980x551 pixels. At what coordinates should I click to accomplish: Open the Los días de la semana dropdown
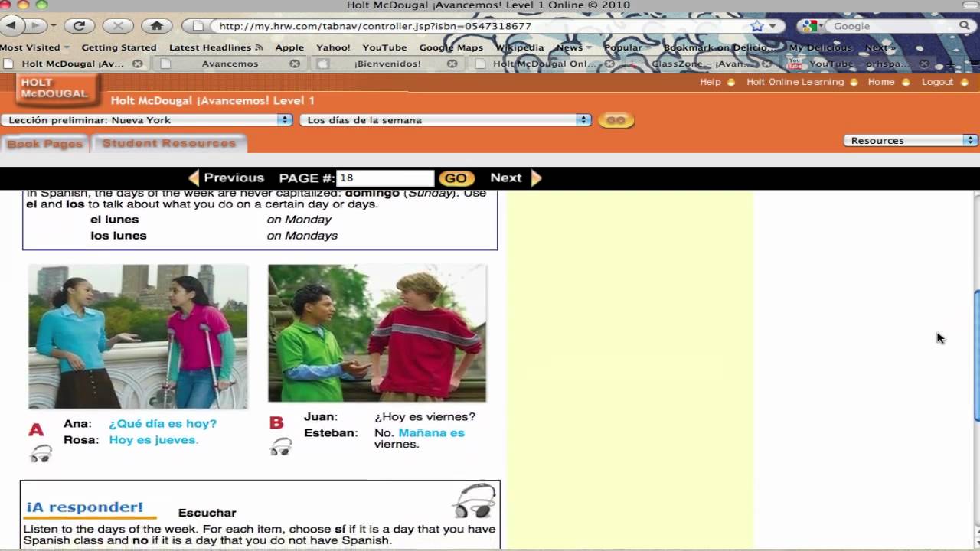click(x=446, y=120)
